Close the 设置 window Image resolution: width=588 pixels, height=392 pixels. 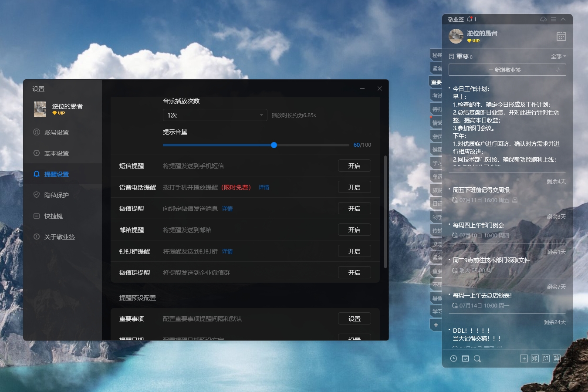click(x=380, y=88)
